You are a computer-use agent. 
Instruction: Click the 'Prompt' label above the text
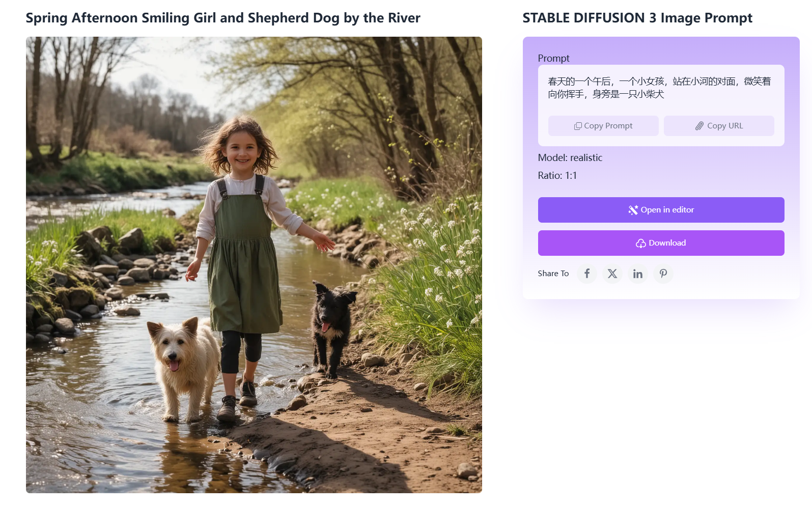coord(553,58)
